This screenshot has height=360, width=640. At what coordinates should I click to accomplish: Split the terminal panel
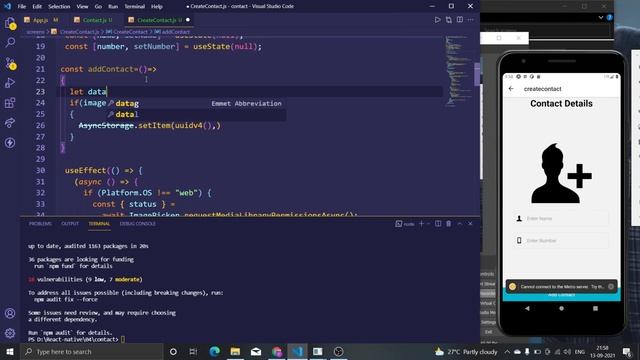point(438,224)
